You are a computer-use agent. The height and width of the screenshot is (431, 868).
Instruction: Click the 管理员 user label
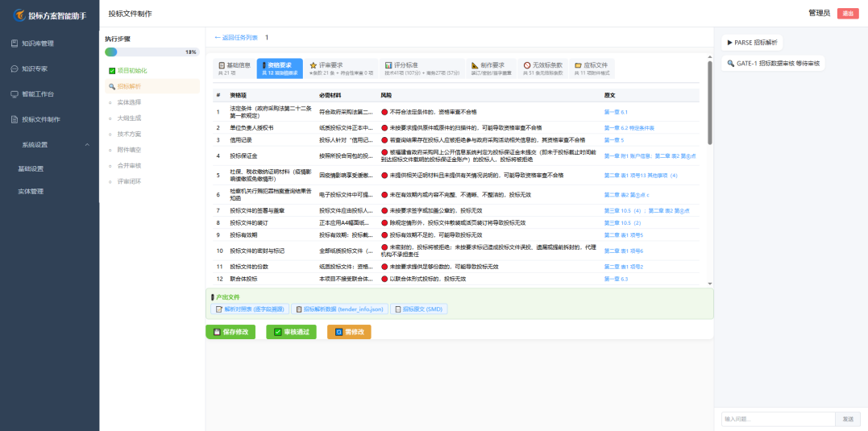click(820, 13)
